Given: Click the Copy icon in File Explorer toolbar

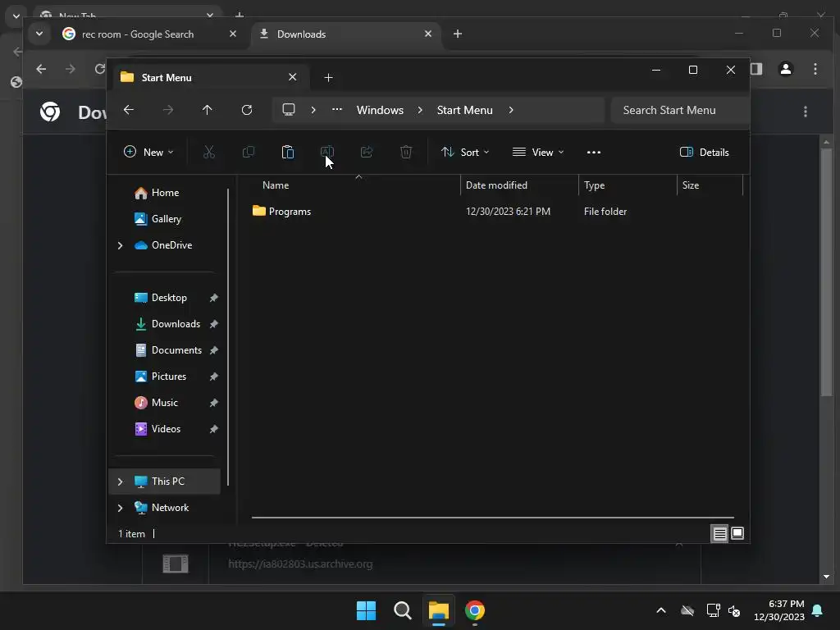Looking at the screenshot, I should pos(248,152).
